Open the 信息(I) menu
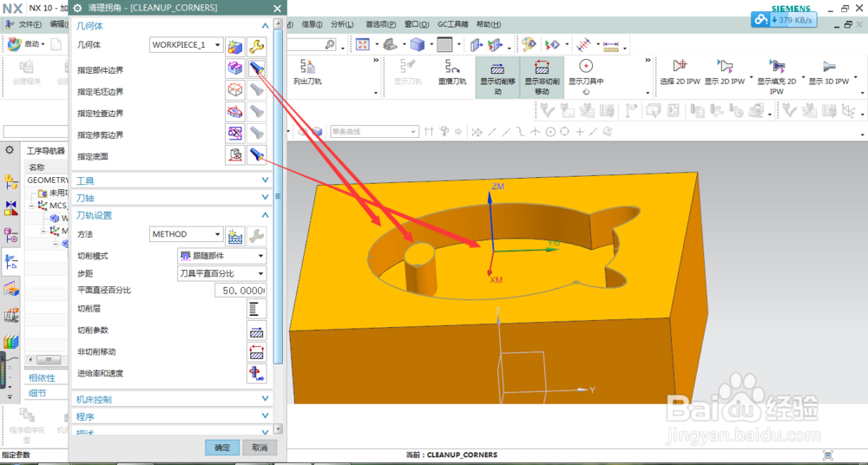The image size is (868, 465). [x=312, y=24]
